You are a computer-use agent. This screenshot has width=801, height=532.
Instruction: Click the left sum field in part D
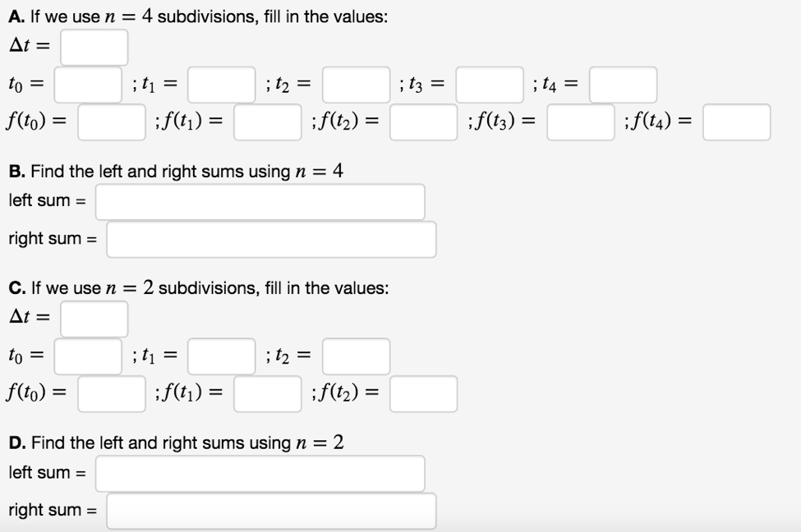coord(260,473)
